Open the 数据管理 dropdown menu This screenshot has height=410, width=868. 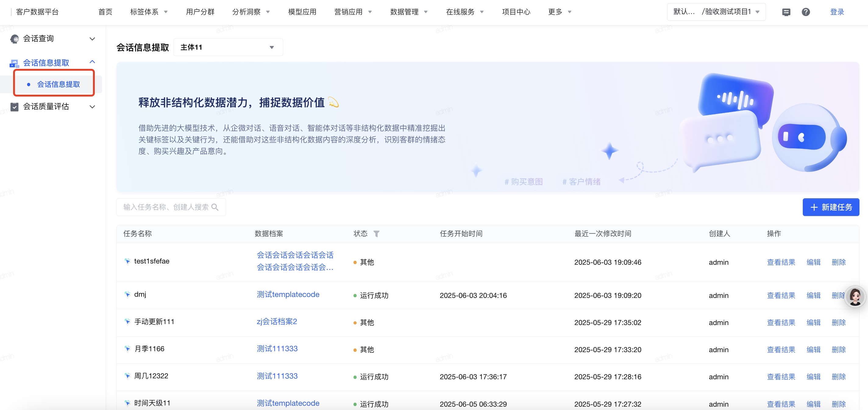coord(409,12)
